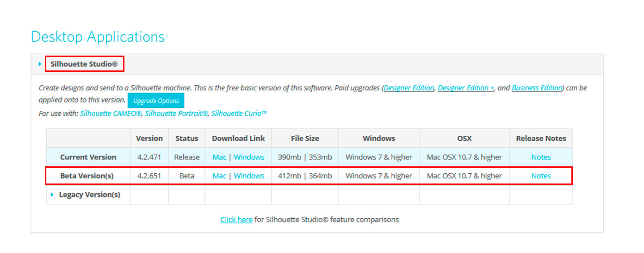Follow the Silhouette CAMEO® link
Image resolution: width=644 pixels, height=253 pixels.
[111, 113]
